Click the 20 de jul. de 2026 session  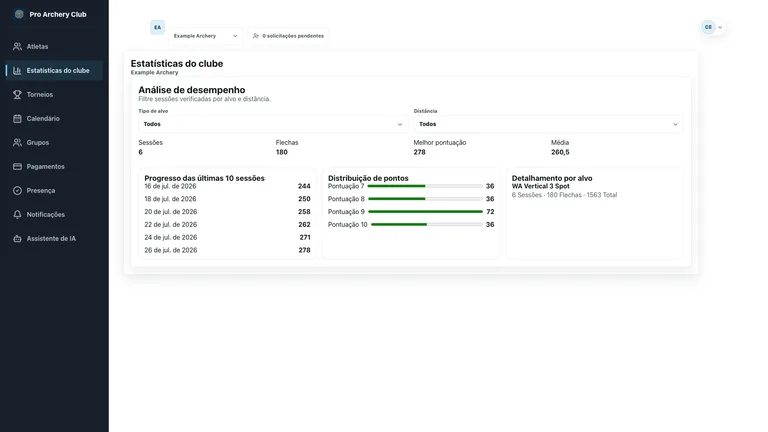pyautogui.click(x=227, y=212)
